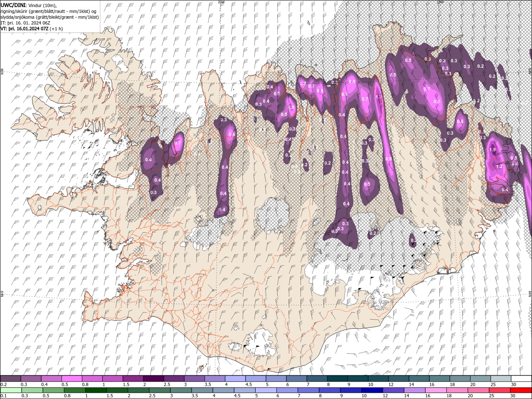Click lower-row red-pink swatch labeled 25
This screenshot has height=399, width=532.
coord(500,390)
